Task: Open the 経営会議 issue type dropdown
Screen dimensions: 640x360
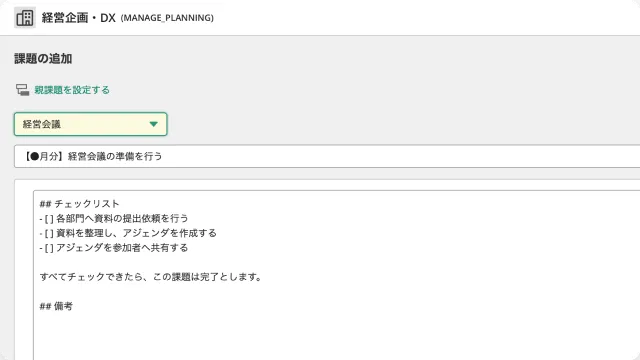Action: point(91,124)
